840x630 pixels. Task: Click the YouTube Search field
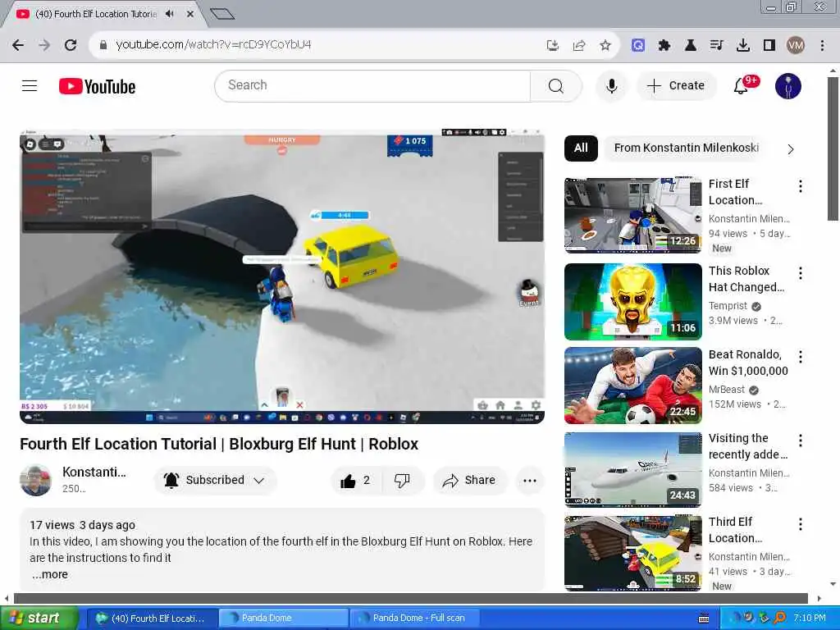click(x=372, y=85)
